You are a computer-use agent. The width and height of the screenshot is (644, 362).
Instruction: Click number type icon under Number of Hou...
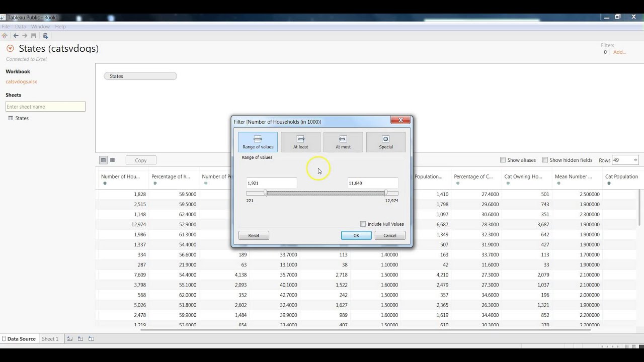coord(105,184)
